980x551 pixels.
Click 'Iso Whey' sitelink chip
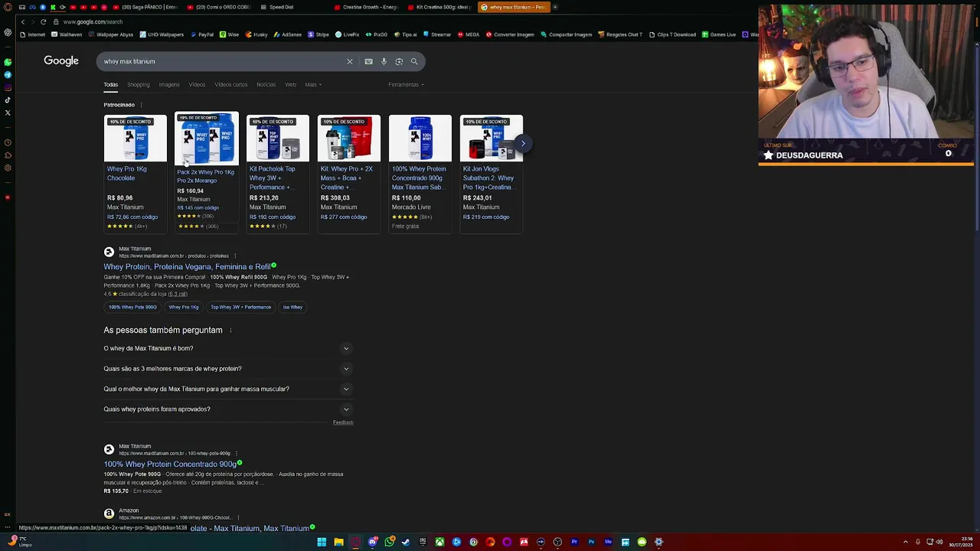pos(292,307)
